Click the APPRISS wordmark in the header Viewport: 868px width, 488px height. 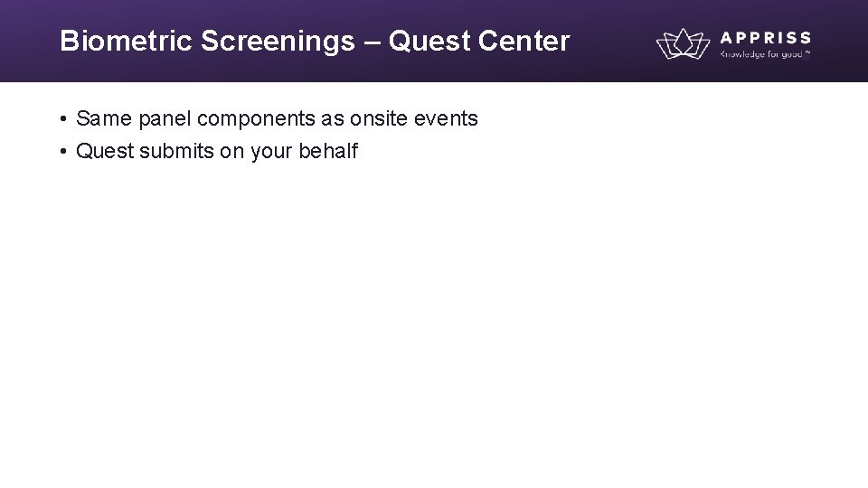[x=766, y=37]
